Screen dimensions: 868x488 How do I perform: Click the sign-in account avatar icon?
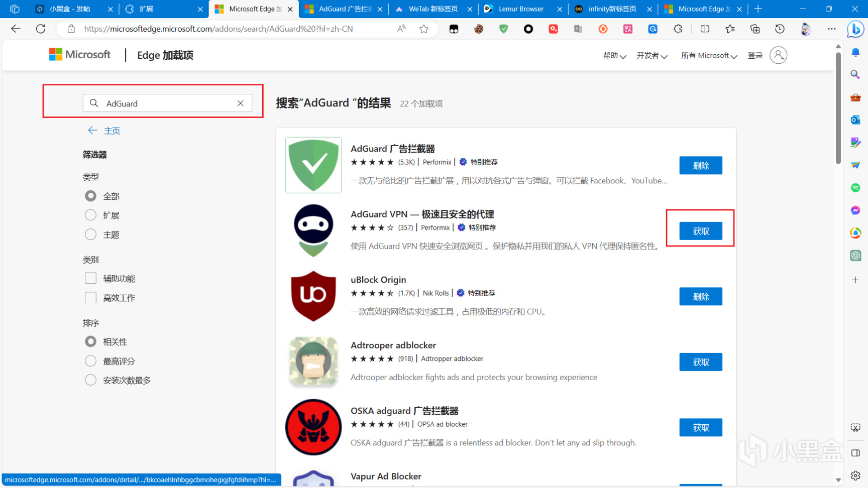(x=778, y=55)
